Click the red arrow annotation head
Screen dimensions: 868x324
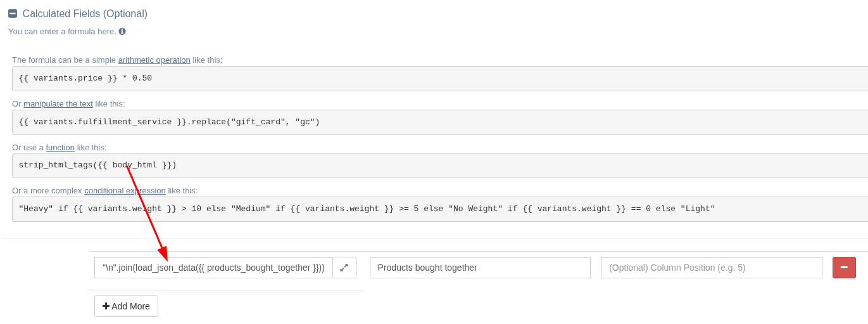coord(163,255)
